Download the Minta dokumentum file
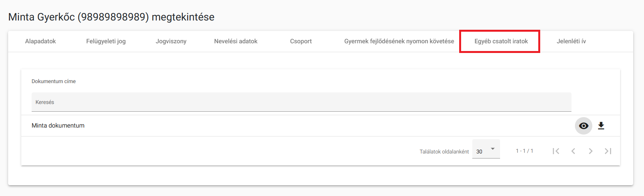Image resolution: width=644 pixels, height=196 pixels. (601, 126)
